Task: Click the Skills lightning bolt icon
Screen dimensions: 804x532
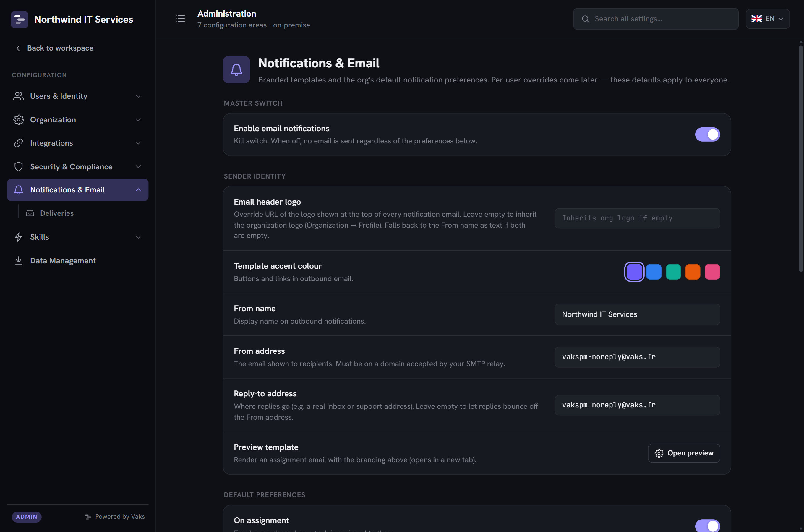Action: point(19,237)
